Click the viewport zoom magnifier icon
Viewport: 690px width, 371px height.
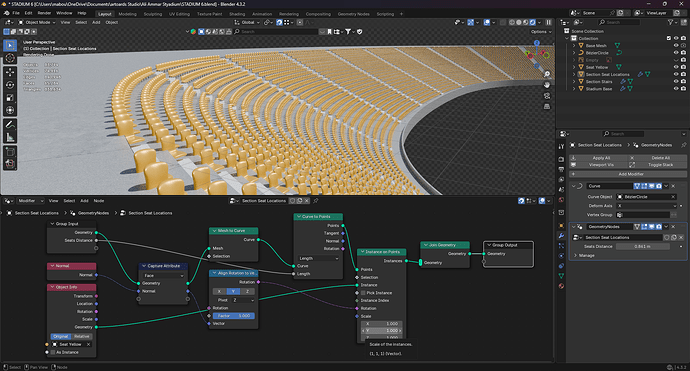pyautogui.click(x=547, y=74)
